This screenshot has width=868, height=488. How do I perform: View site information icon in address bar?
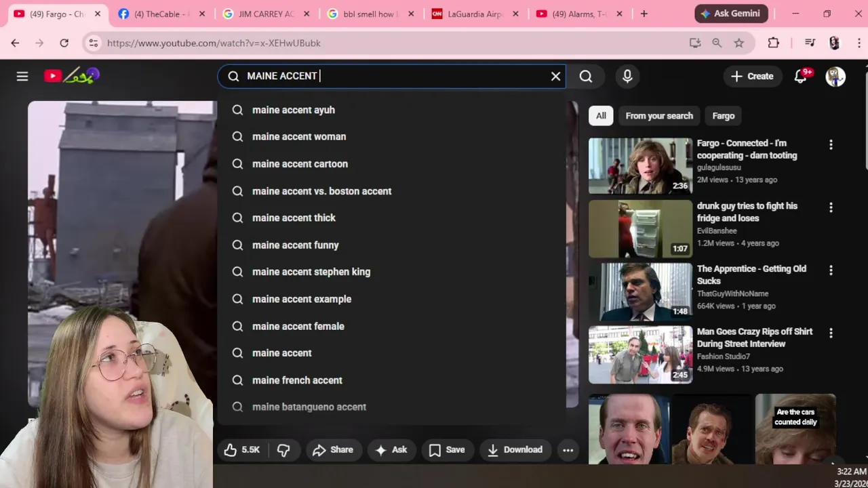(x=93, y=43)
